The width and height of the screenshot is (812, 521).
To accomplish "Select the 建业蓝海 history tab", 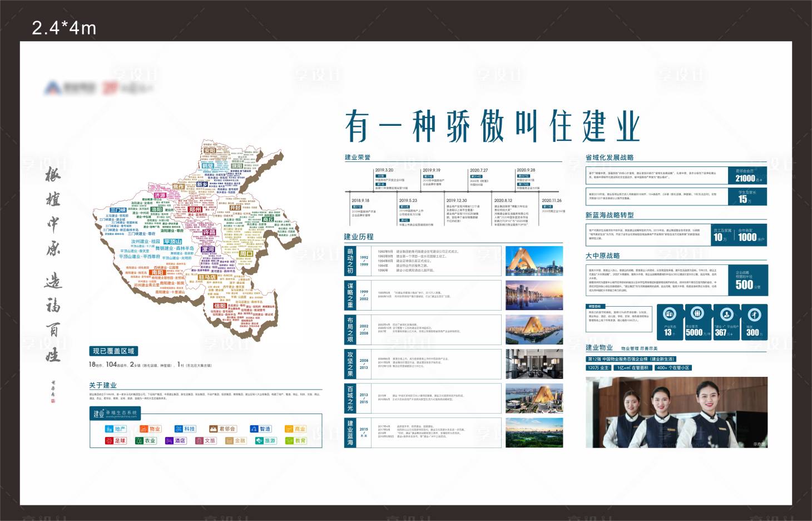I will [x=350, y=433].
